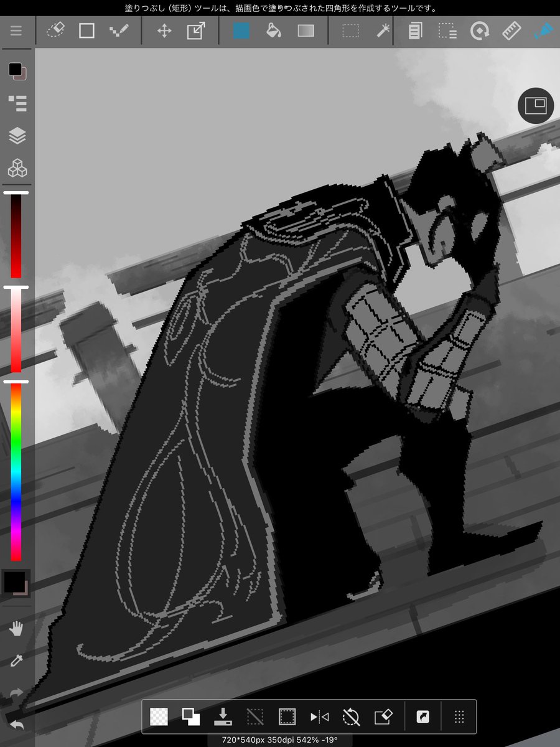Click the Undo arrow
The width and height of the screenshot is (560, 747).
[x=16, y=725]
